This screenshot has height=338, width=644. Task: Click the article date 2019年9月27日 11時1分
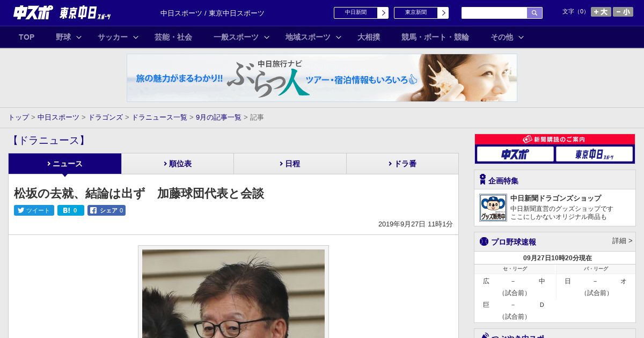click(415, 224)
